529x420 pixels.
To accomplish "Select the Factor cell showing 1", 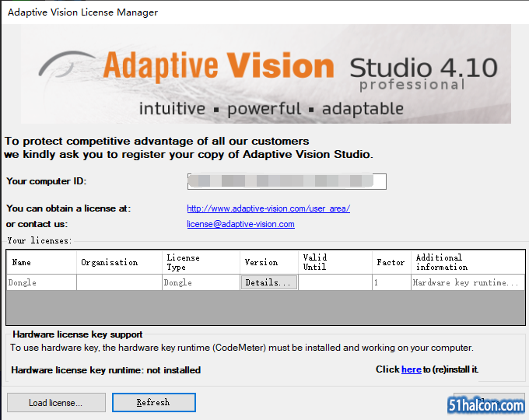I will pyautogui.click(x=391, y=282).
